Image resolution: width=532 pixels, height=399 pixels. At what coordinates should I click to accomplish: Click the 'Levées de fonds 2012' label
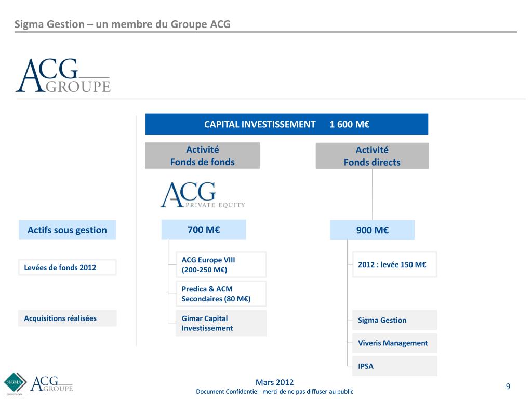pos(67,268)
